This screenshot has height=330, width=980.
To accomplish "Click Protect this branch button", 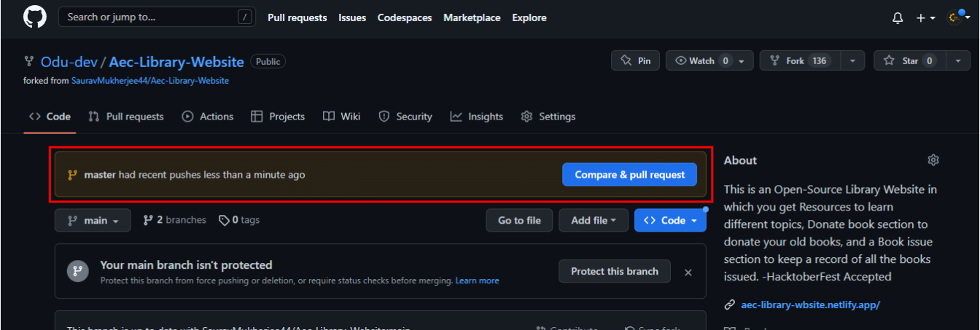I will coord(615,271).
